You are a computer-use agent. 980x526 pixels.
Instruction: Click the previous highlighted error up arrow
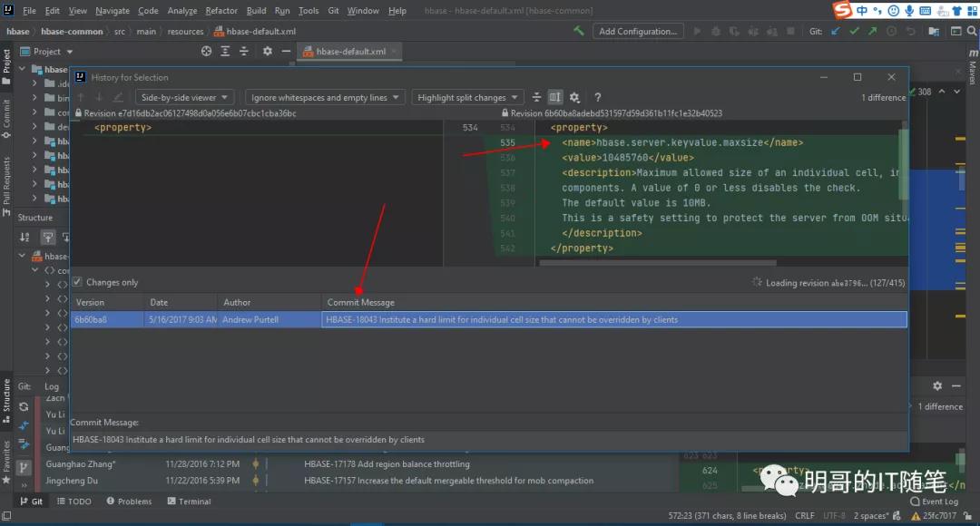[x=942, y=92]
